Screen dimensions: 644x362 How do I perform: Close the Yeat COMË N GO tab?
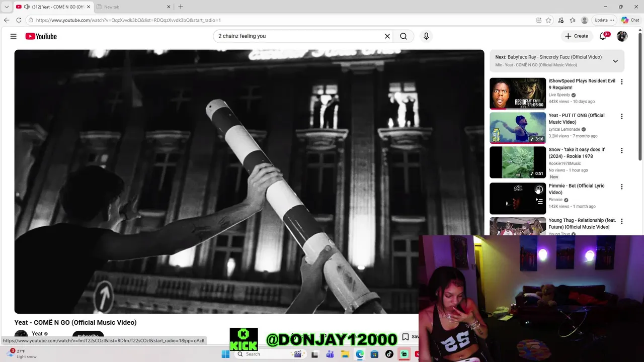pyautogui.click(x=88, y=7)
